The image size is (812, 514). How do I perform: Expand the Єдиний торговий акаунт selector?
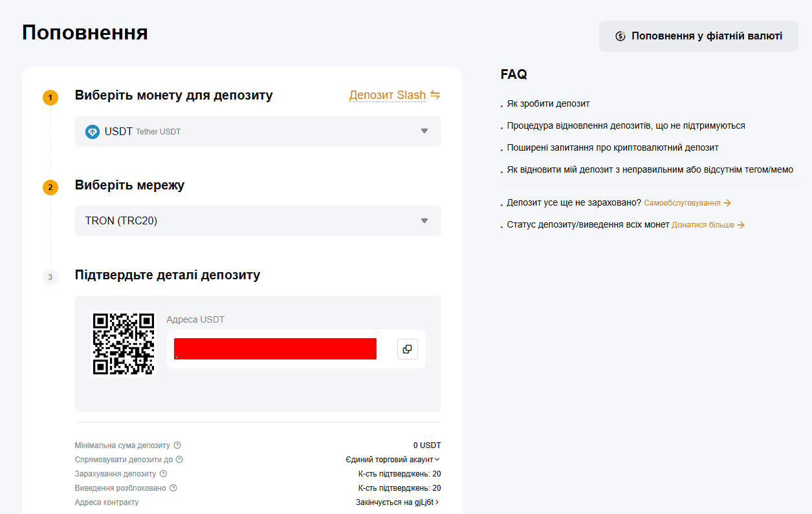(x=393, y=460)
